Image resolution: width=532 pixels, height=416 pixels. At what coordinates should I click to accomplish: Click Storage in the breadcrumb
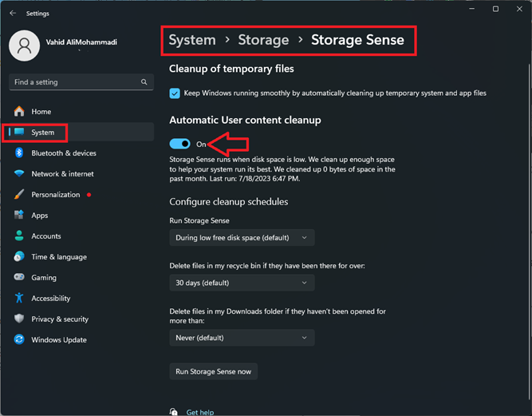click(263, 40)
